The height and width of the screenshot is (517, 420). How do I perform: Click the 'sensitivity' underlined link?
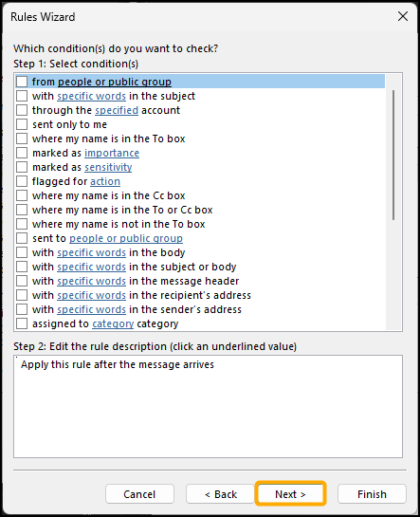(108, 167)
